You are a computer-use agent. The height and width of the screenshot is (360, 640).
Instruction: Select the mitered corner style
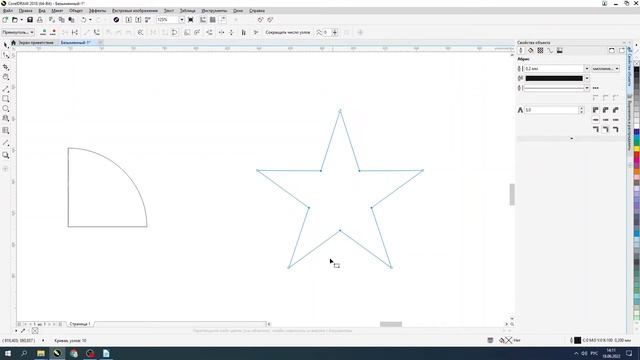click(596, 110)
